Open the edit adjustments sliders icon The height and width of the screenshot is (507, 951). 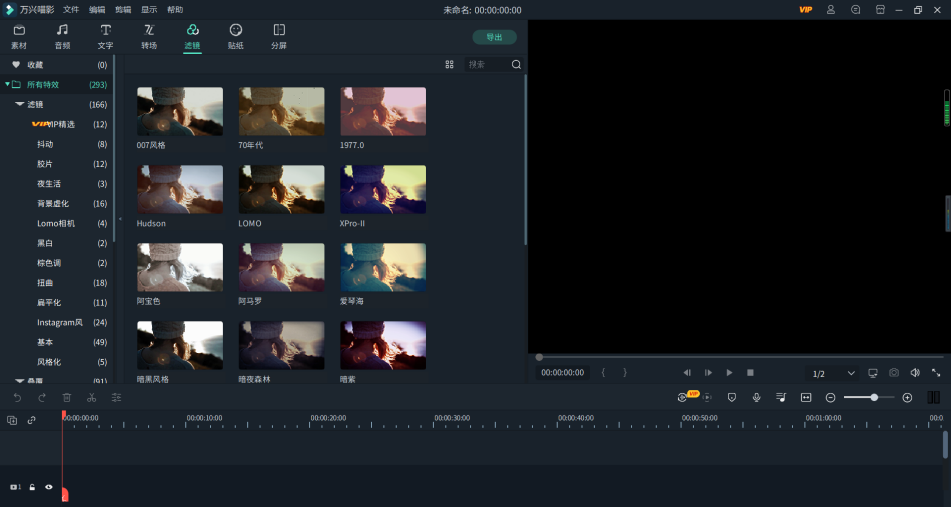(116, 398)
